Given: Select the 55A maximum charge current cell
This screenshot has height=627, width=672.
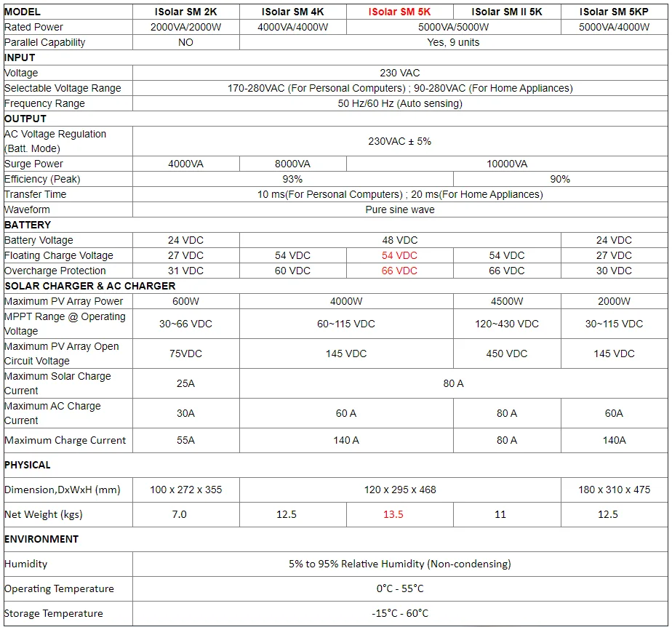Looking at the screenshot, I should [185, 441].
